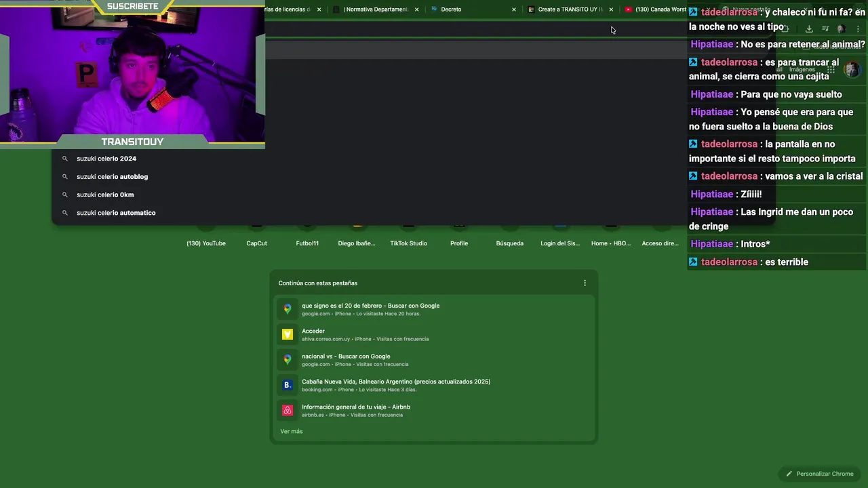
Task: Close the 'Normativa Departament' tab
Action: (x=416, y=9)
